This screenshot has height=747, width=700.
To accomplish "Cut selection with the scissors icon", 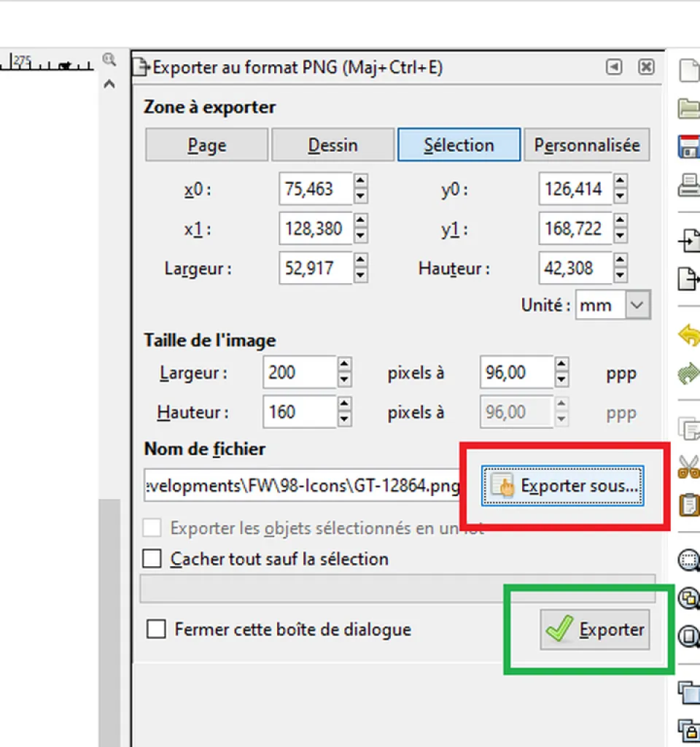I will coord(689,466).
